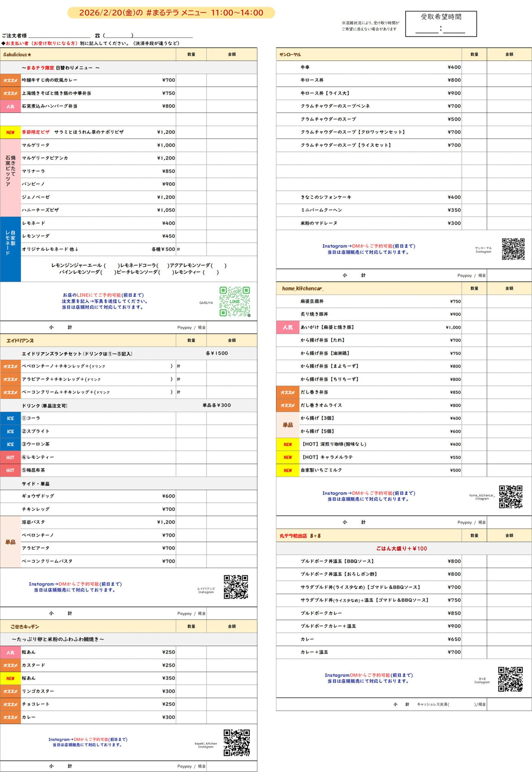
Task: Click the quantity cell for マルゲリータ
Action: (191, 145)
